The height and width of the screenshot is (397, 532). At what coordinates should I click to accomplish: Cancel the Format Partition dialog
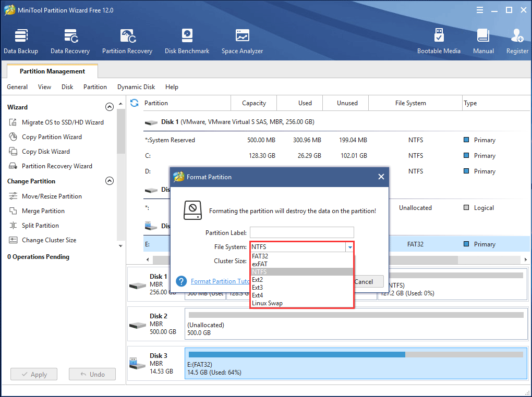pos(366,281)
